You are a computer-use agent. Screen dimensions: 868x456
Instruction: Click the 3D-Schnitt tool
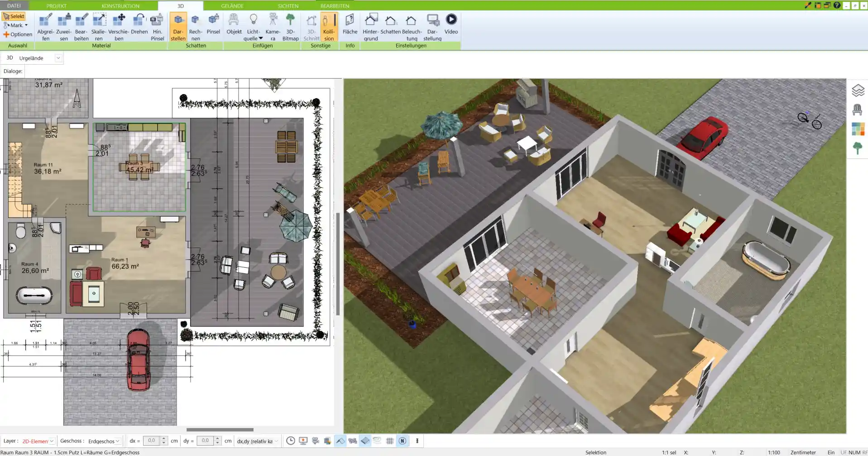312,27
